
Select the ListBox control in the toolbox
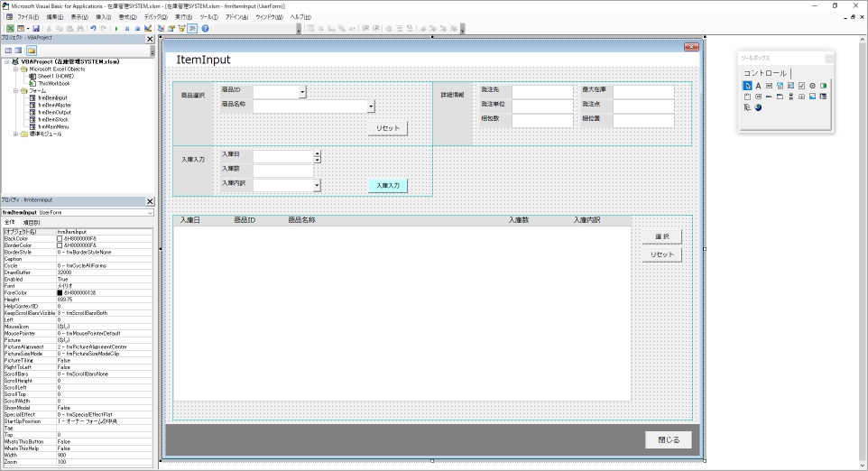pos(790,86)
